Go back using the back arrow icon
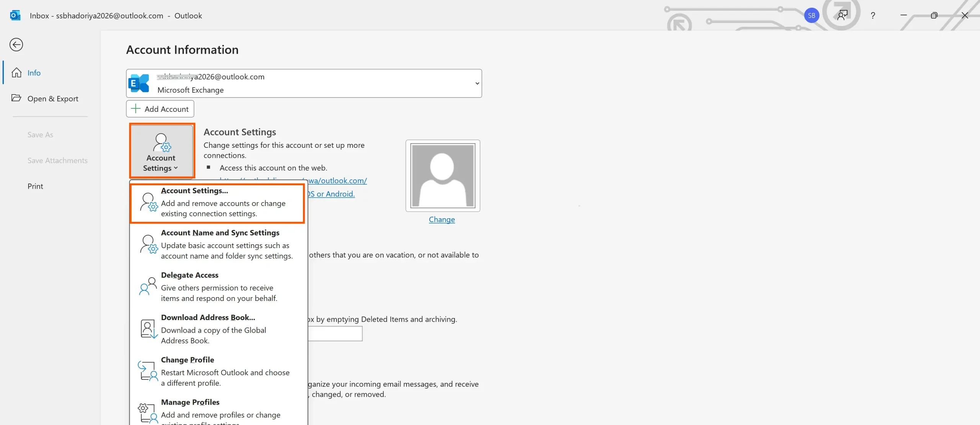Viewport: 980px width, 425px height. pos(16,45)
